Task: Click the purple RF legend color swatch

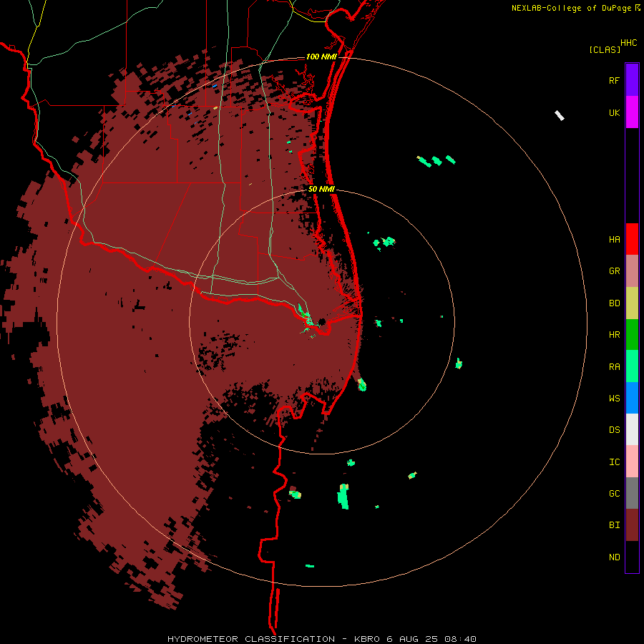Action: (632, 80)
